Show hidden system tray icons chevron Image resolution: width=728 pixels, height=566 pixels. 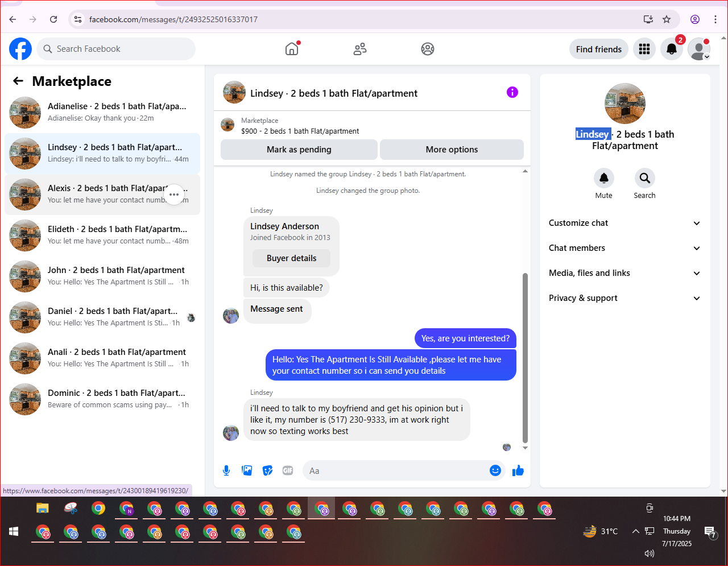(x=635, y=531)
